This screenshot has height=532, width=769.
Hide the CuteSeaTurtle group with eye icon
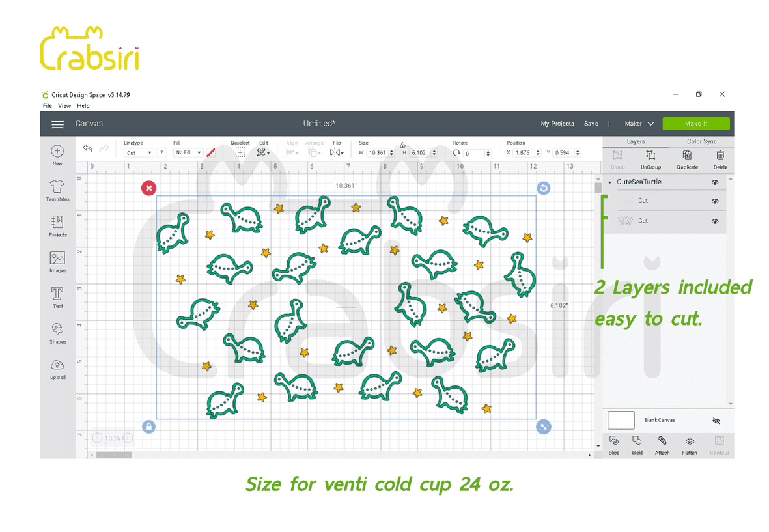point(715,182)
